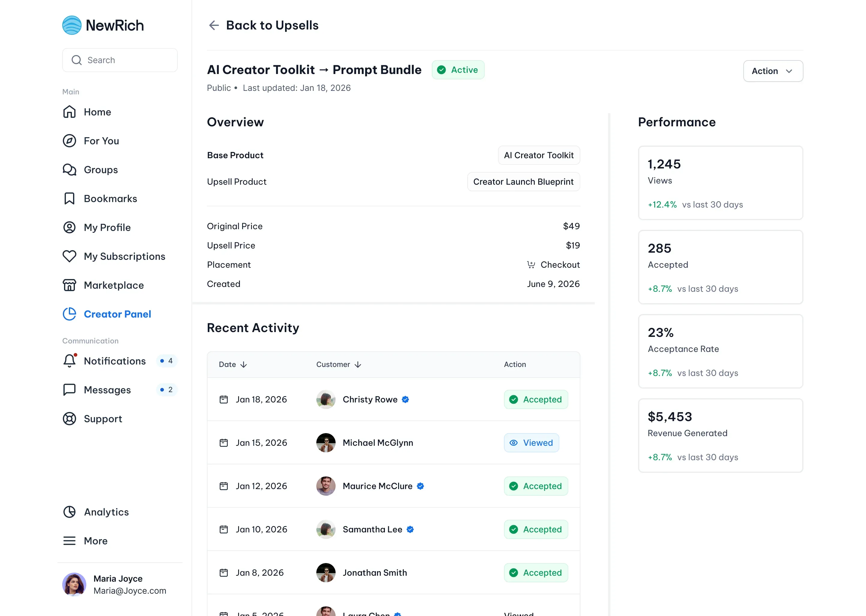Screen dimensions: 866x616
Task: Click the Accepted badge for Christy Rowe
Action: pyautogui.click(x=536, y=399)
